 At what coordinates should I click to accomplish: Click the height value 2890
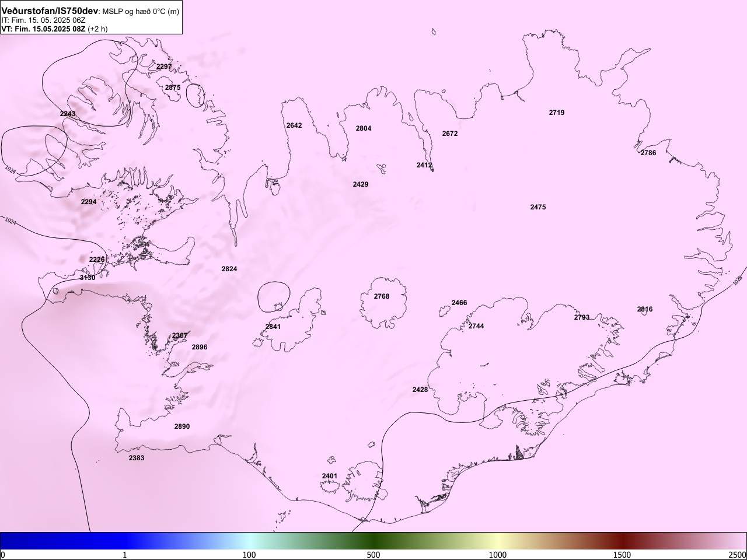point(182,426)
